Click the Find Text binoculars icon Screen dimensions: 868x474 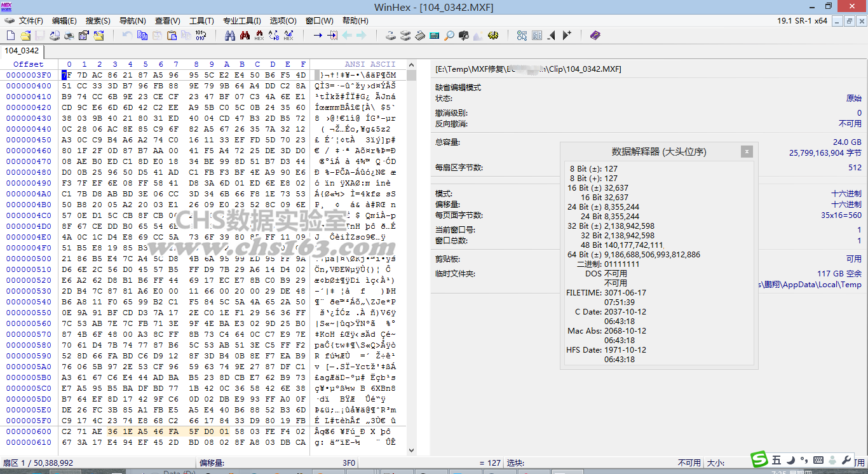pos(229,36)
